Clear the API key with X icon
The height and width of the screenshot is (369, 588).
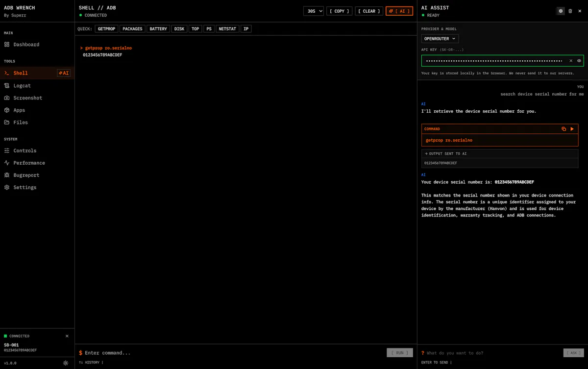[571, 61]
